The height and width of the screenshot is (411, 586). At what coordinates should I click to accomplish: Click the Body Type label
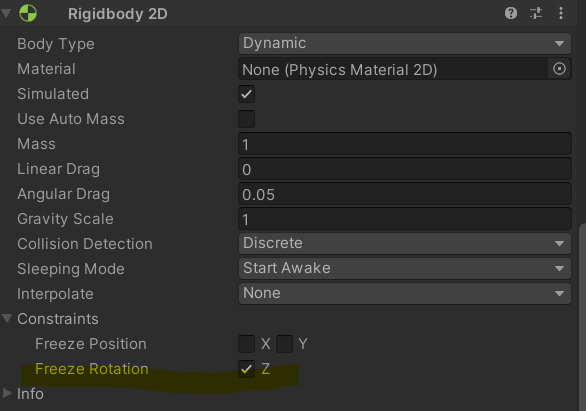coord(56,44)
